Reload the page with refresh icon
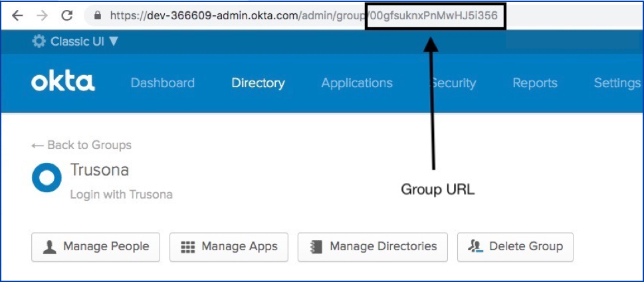 click(66, 15)
